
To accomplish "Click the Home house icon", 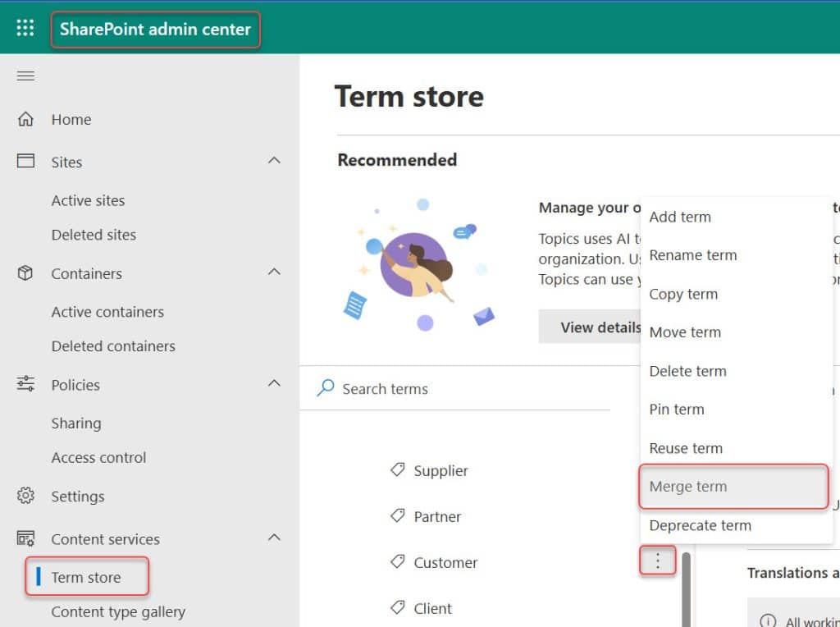I will pyautogui.click(x=25, y=119).
